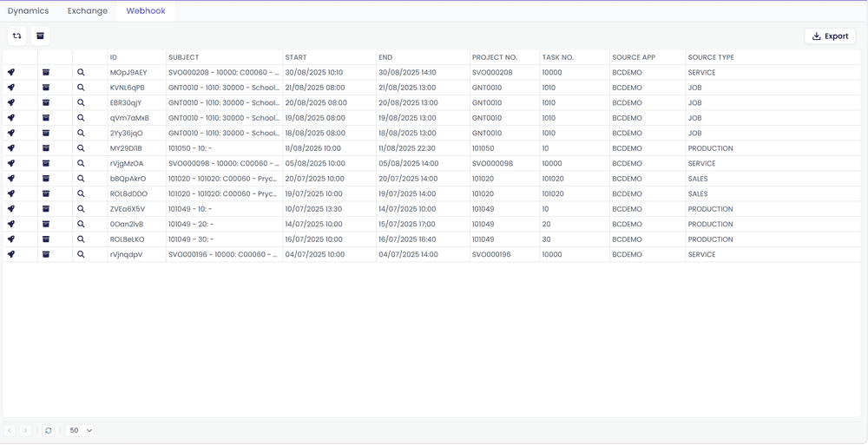The height and width of the screenshot is (445, 868).
Task: Click start date 10/07/2025 13:30
Action: 314,209
